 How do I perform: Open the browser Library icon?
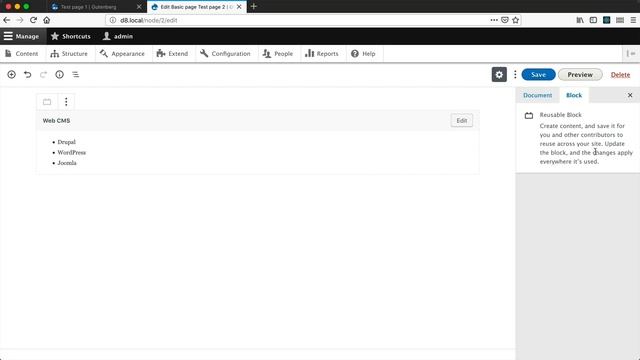(x=580, y=20)
